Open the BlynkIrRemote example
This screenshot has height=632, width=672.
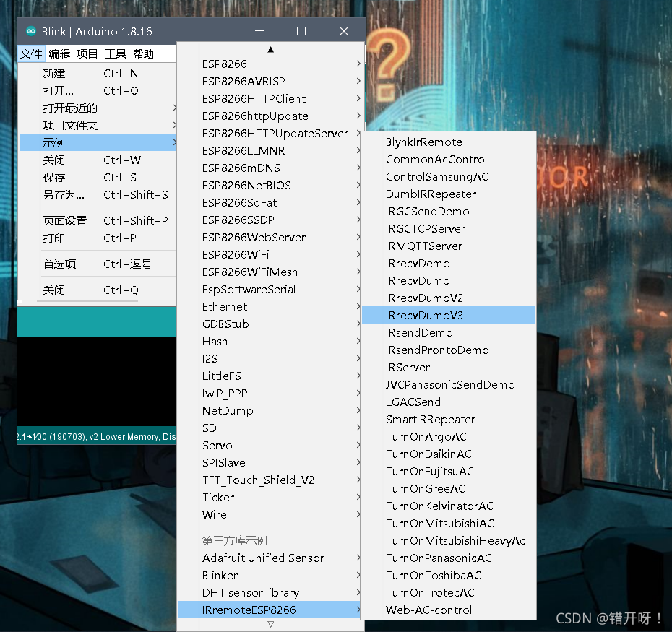pos(448,142)
